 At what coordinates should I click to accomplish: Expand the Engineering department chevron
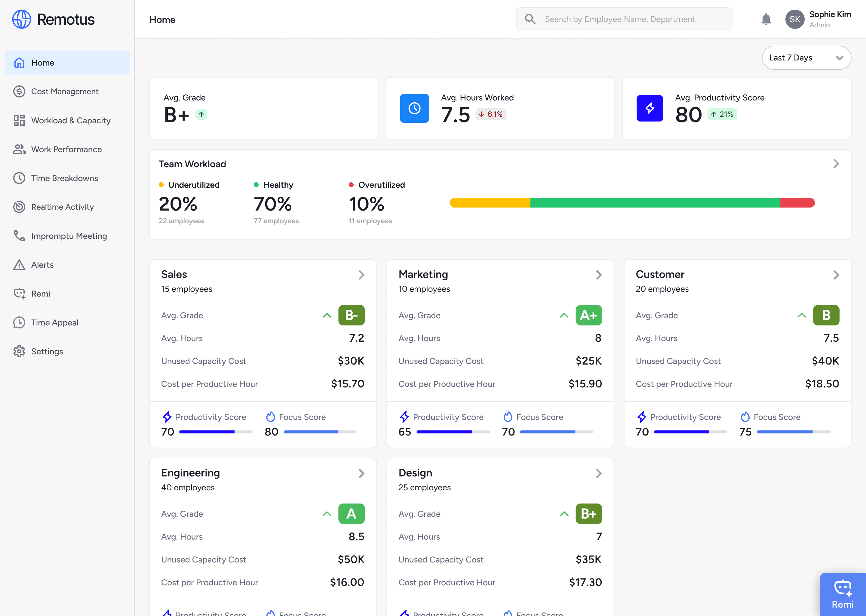(361, 473)
